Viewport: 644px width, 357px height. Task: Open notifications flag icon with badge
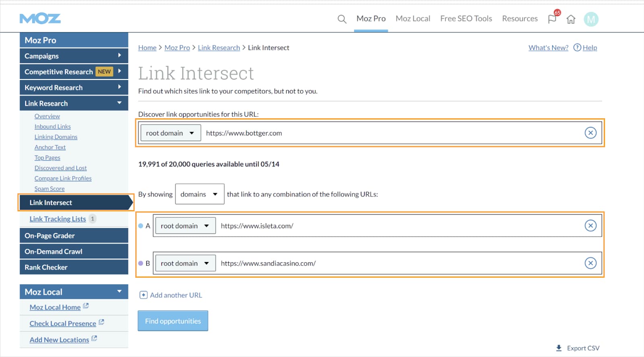pyautogui.click(x=552, y=19)
